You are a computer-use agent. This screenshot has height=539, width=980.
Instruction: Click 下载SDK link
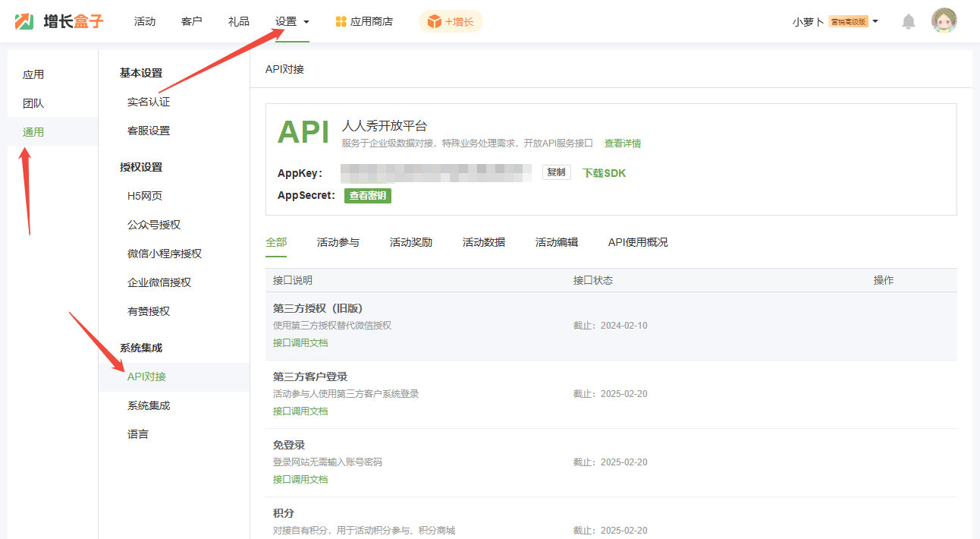(604, 173)
